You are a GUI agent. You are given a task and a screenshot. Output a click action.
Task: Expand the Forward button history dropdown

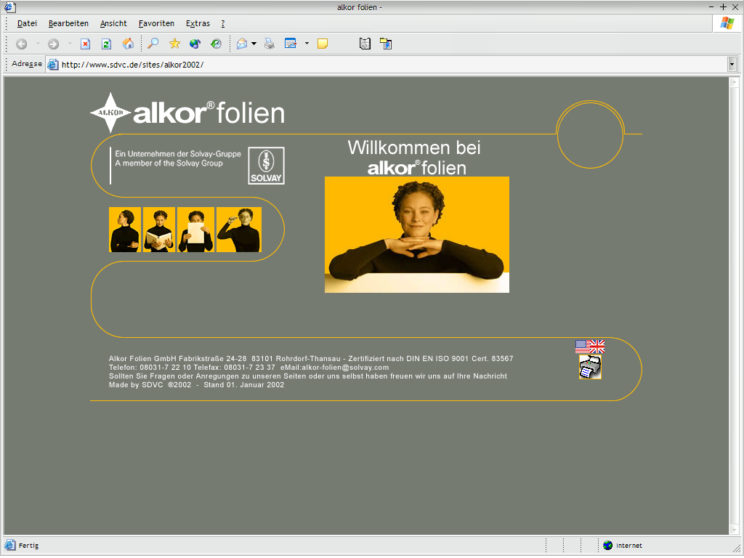[69, 44]
